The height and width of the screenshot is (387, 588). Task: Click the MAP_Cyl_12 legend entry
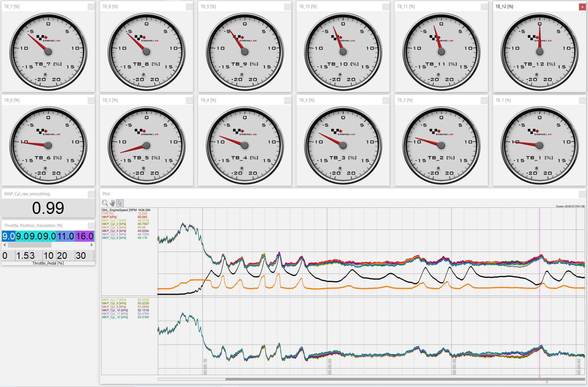115,317
